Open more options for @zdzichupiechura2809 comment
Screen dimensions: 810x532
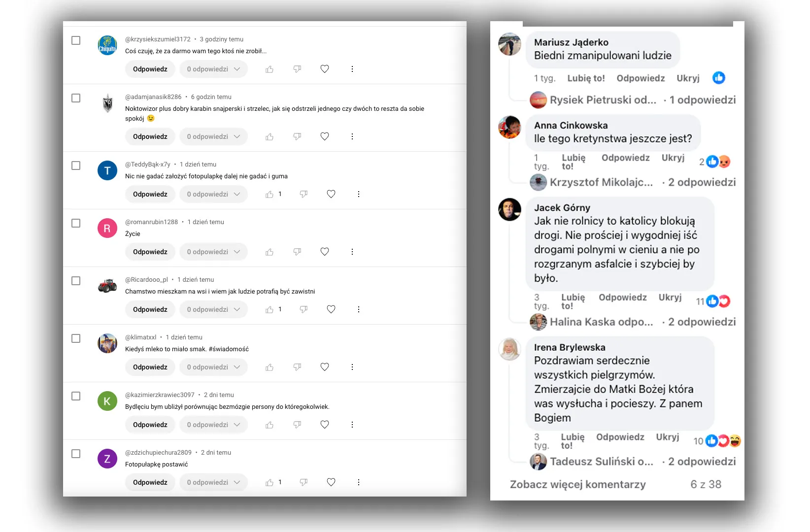359,483
